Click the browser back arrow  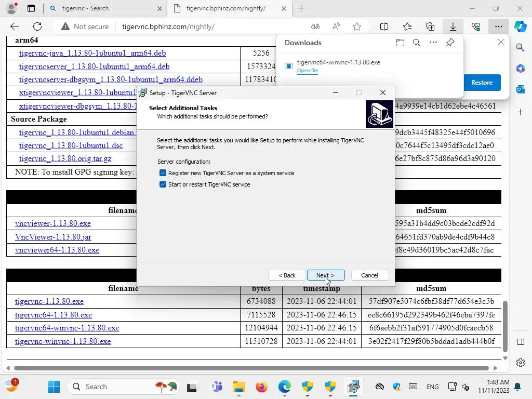pos(14,26)
